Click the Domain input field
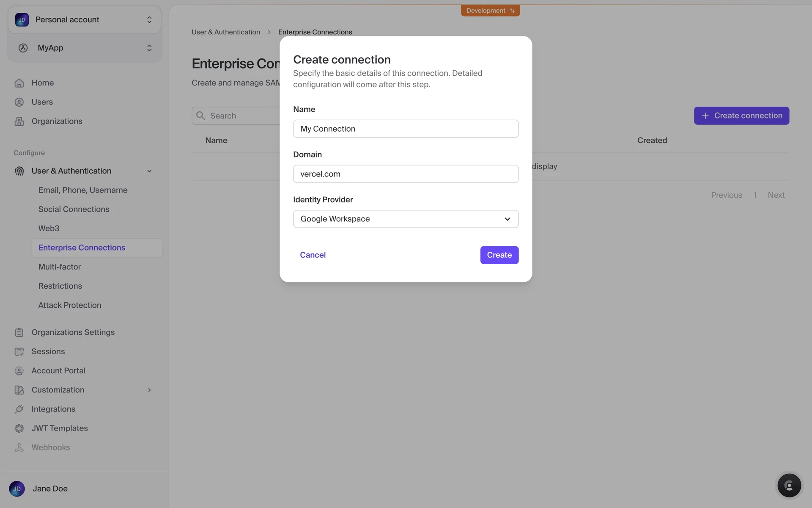 (405, 174)
